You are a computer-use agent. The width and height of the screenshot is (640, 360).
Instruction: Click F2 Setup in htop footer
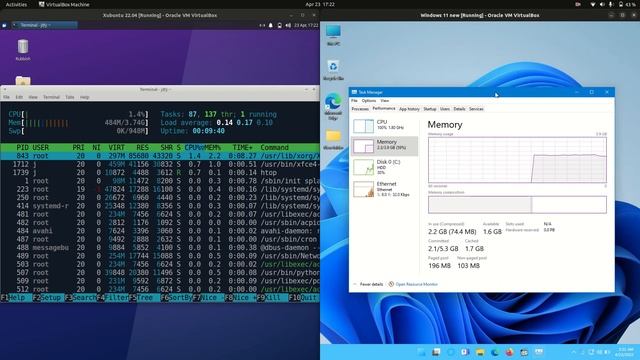[48, 298]
